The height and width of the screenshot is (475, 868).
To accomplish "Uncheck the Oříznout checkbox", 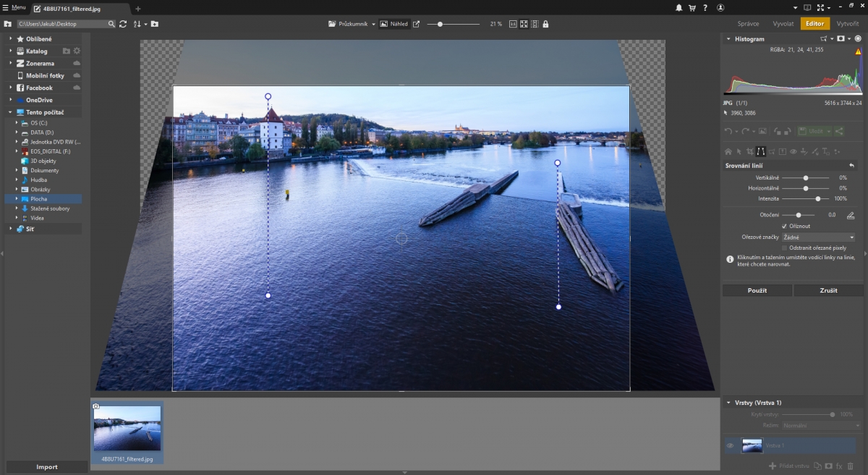I will 785,226.
